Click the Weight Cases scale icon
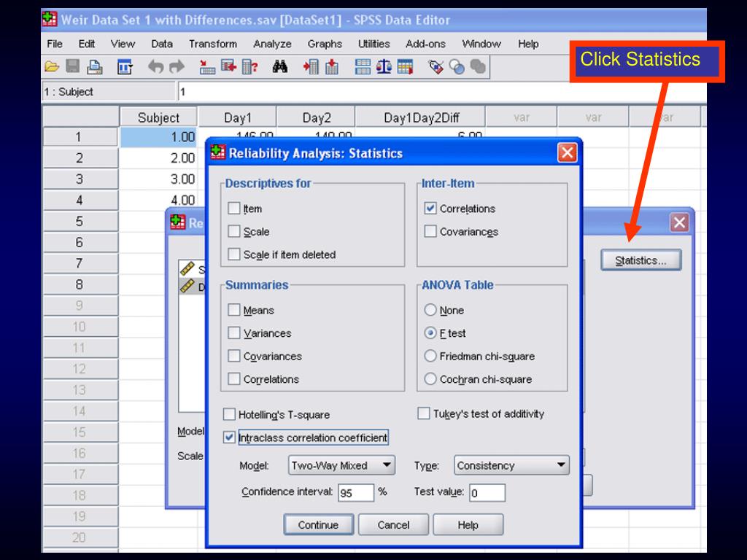Image resolution: width=747 pixels, height=560 pixels. click(384, 66)
